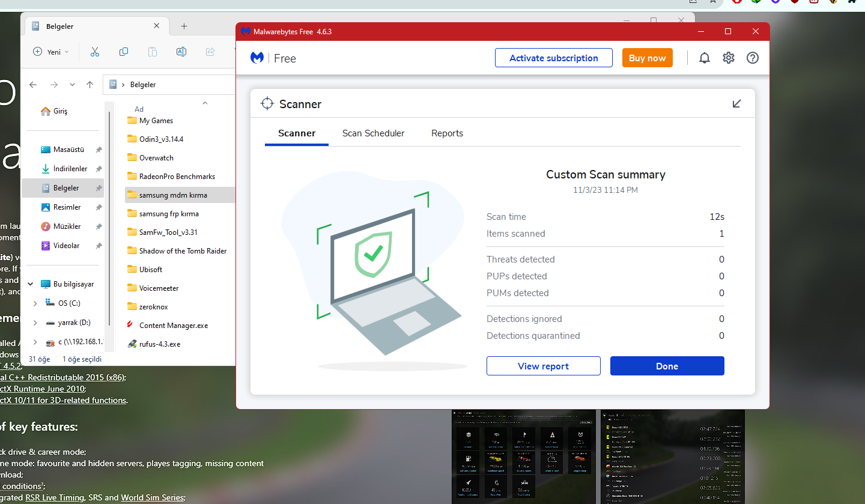865x504 pixels.
Task: Open the DirectX 10/11 for 3D-related functions link
Action: point(63,400)
